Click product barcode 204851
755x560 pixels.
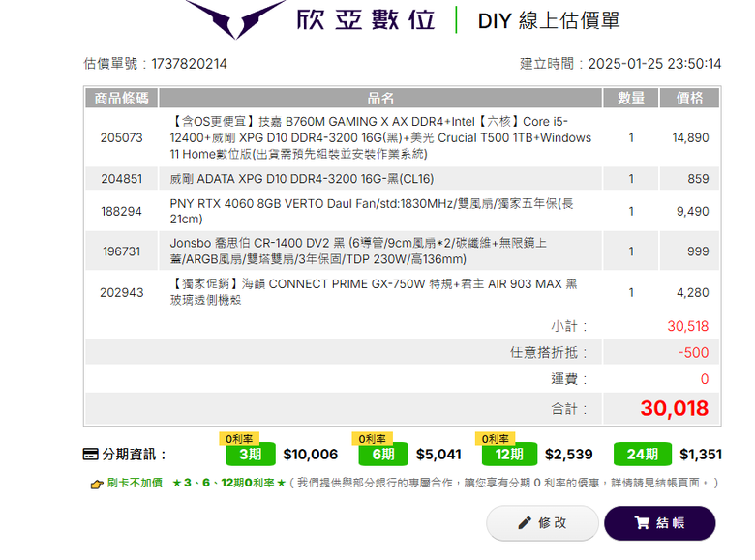[121, 179]
